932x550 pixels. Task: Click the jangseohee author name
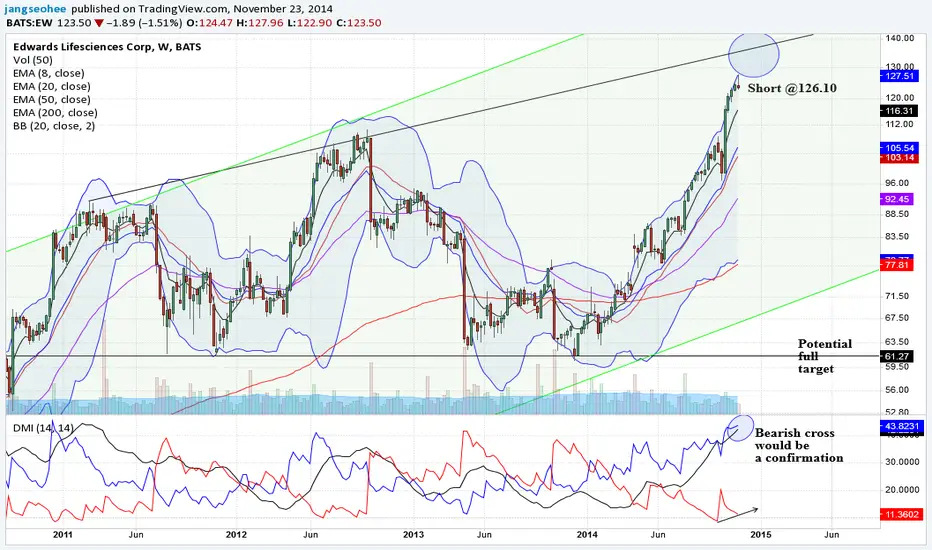coord(37,9)
